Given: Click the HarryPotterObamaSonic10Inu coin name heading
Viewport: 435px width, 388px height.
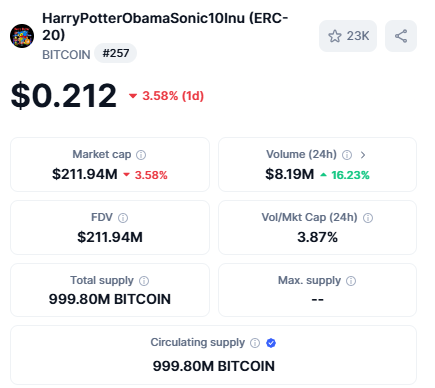Looking at the screenshot, I should (x=165, y=26).
